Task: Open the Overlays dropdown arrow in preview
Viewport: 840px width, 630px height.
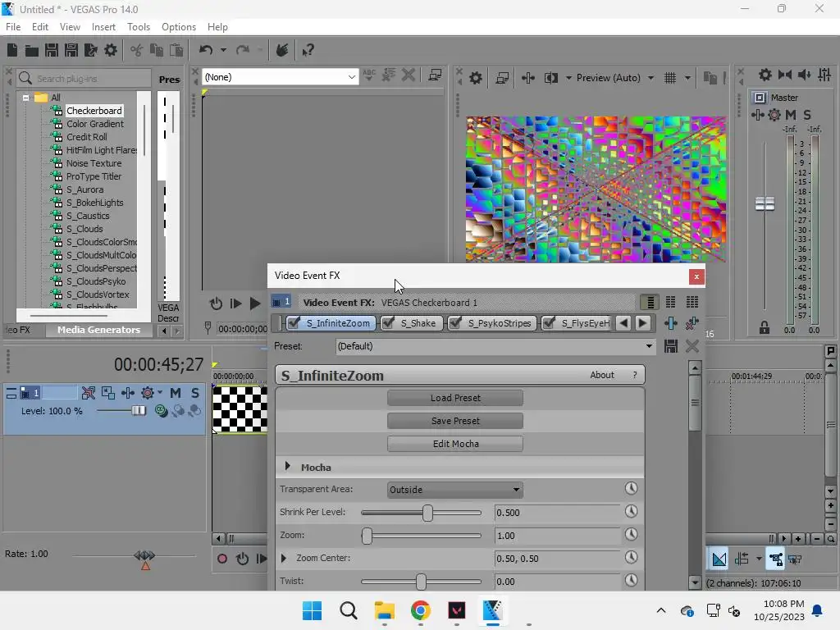Action: [687, 78]
